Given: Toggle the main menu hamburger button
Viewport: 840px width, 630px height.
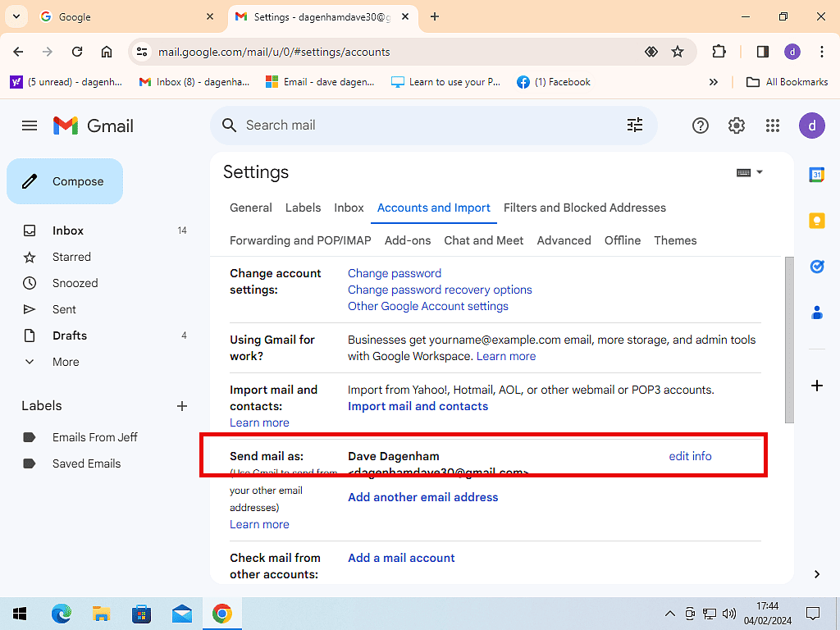Looking at the screenshot, I should pyautogui.click(x=30, y=126).
